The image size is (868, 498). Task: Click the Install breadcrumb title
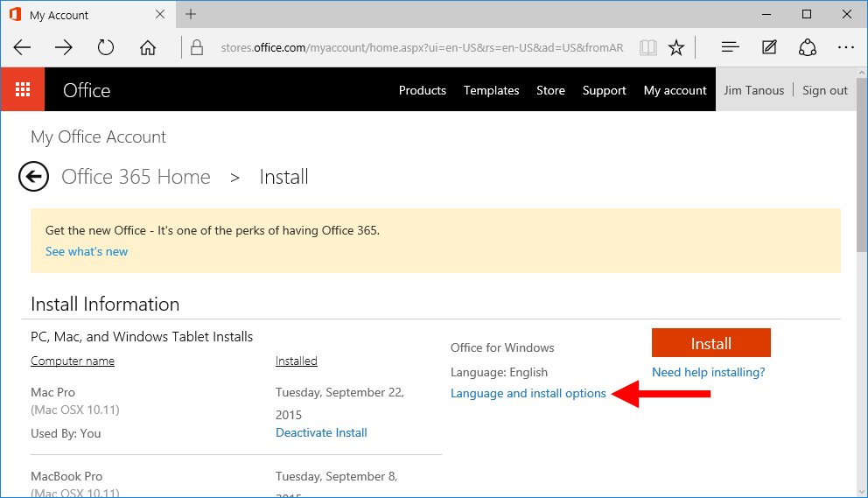pyautogui.click(x=284, y=177)
